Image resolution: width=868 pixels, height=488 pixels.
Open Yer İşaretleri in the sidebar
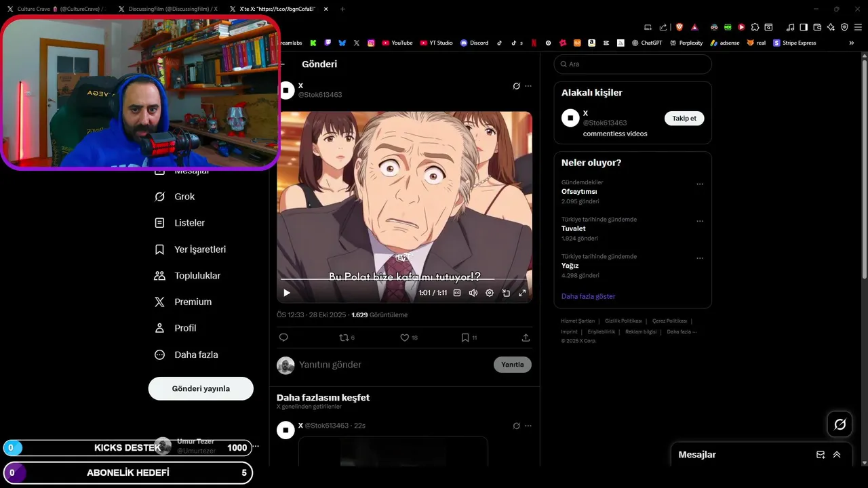(x=190, y=249)
